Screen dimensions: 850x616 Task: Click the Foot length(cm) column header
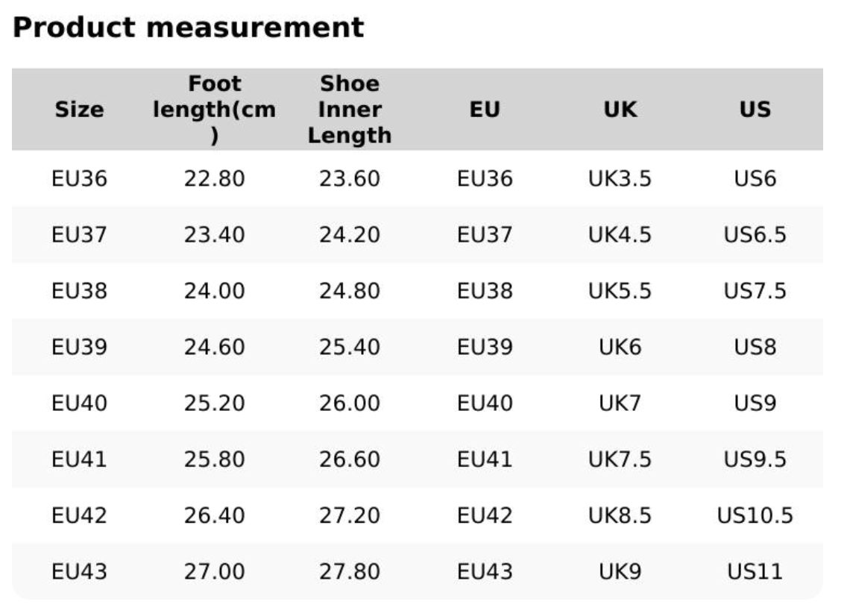tap(215, 110)
